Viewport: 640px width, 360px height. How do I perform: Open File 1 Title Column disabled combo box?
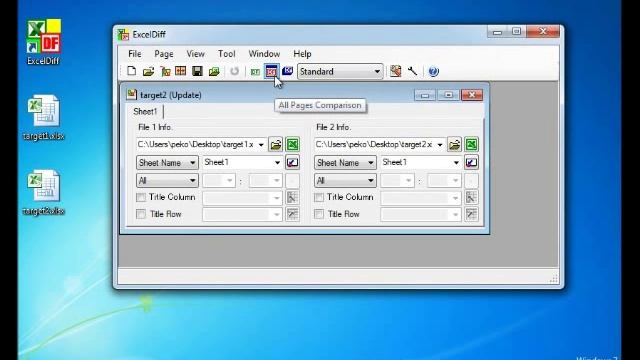click(x=242, y=198)
